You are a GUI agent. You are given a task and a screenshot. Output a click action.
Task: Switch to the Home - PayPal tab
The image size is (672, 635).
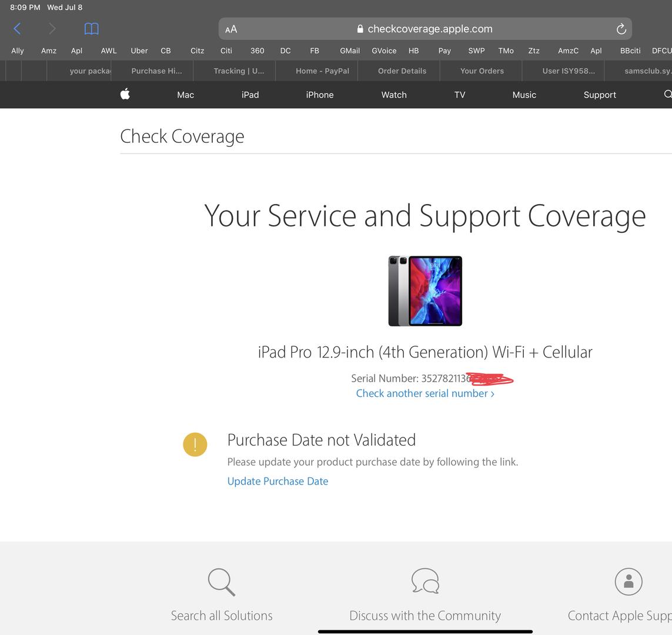[317, 71]
